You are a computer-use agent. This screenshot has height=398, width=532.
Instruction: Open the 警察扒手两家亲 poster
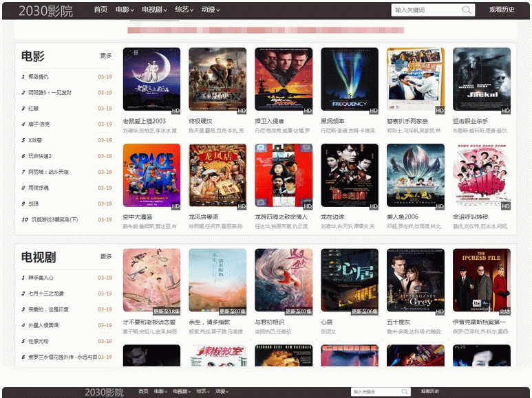click(x=416, y=79)
